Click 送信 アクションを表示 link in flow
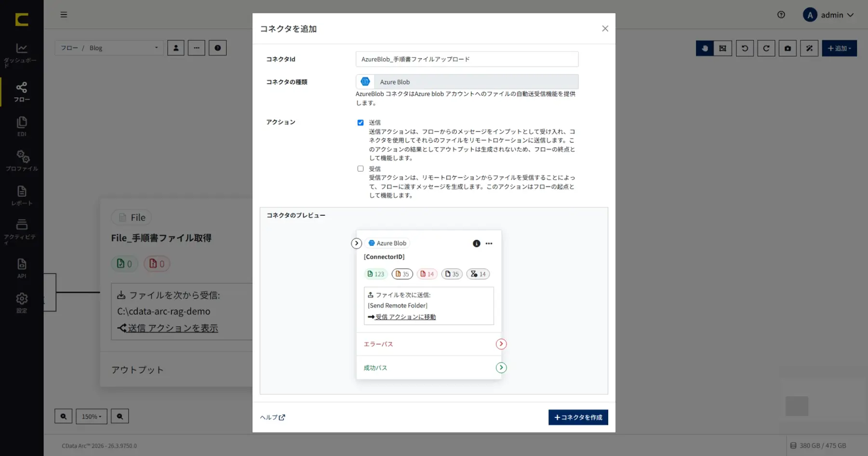Viewport: 868px width, 456px height. tap(173, 328)
